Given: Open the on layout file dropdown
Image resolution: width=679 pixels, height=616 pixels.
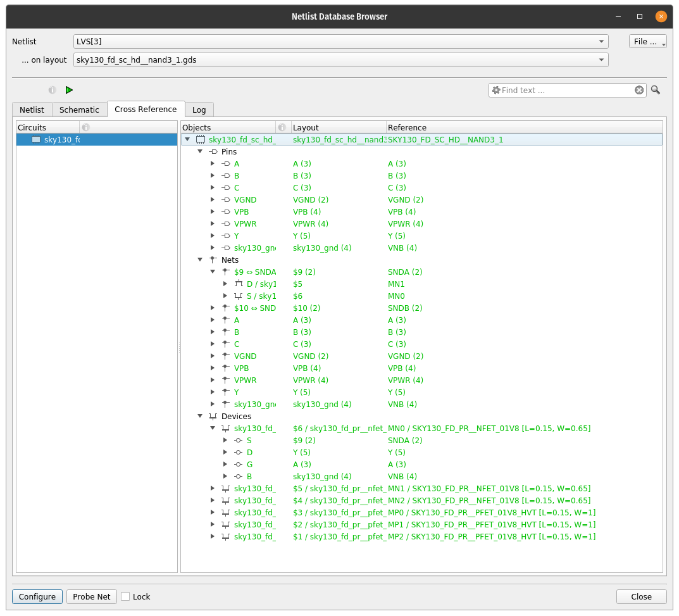Looking at the screenshot, I should 341,60.
